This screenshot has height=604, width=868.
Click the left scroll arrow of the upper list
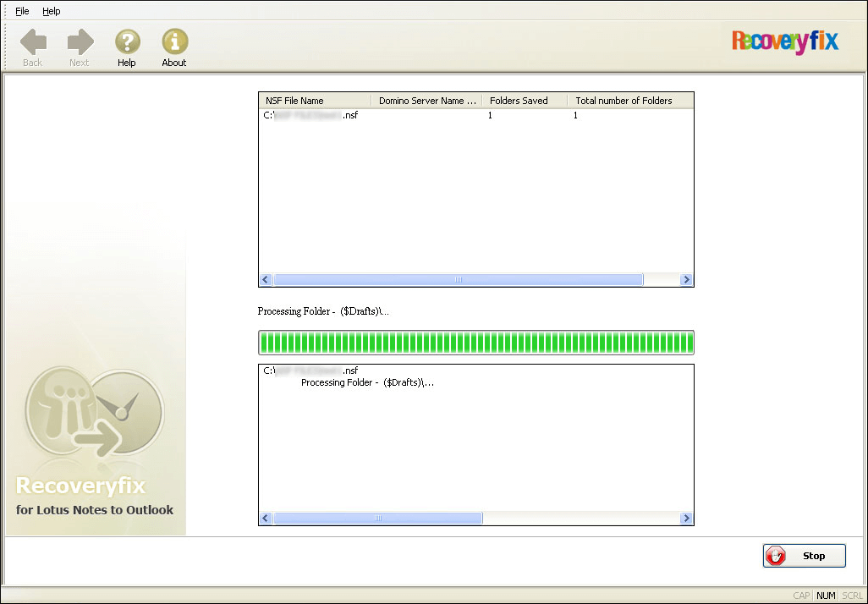pos(266,279)
